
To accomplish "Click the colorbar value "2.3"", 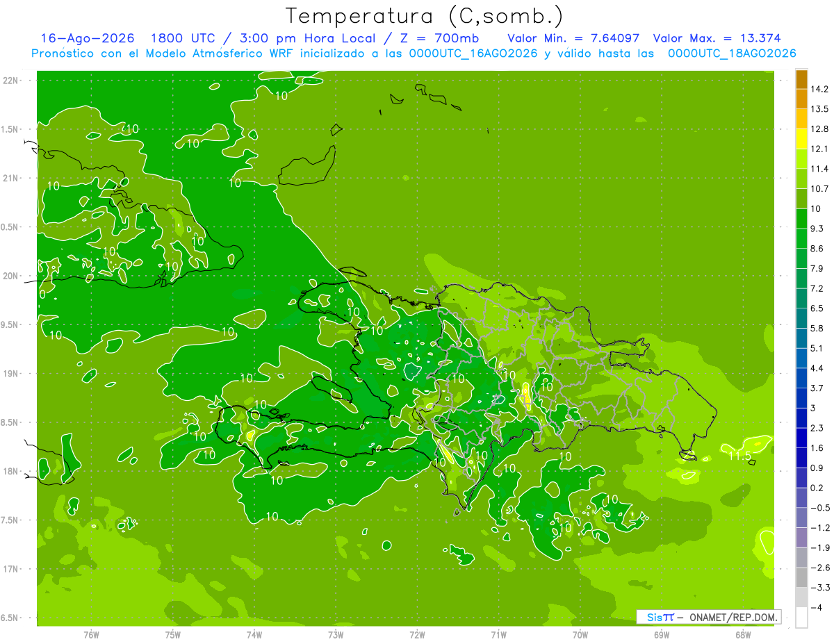I will 817,428.
